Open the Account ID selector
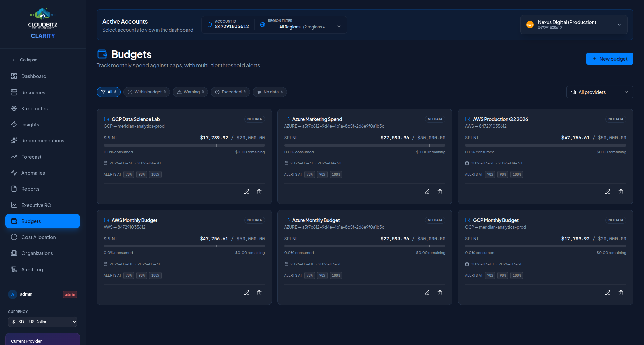Screen dimensions: 644x345 (x=228, y=25)
